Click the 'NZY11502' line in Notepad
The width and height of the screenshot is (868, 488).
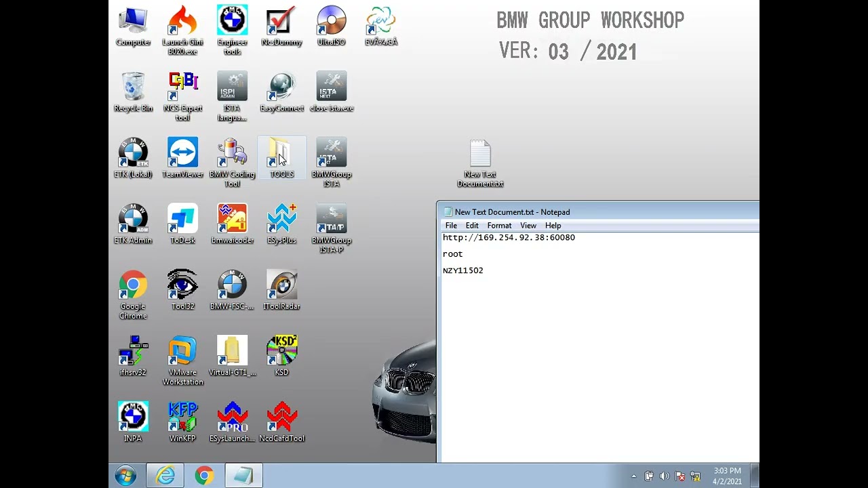coord(462,270)
